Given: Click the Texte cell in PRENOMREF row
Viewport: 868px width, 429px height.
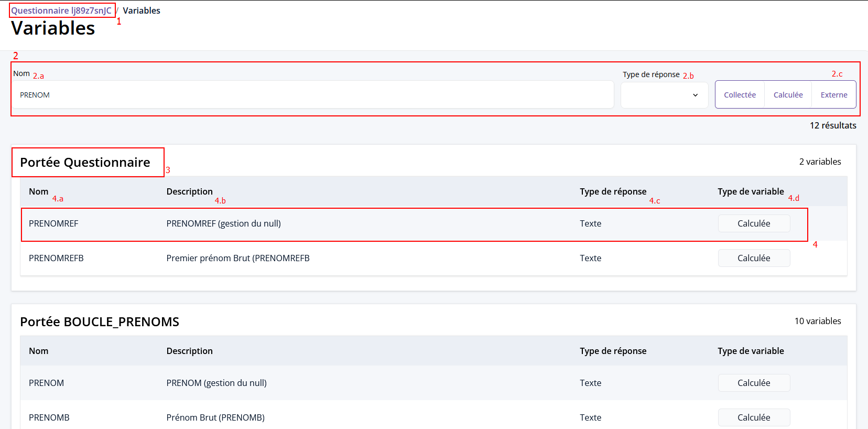Looking at the screenshot, I should coord(590,223).
